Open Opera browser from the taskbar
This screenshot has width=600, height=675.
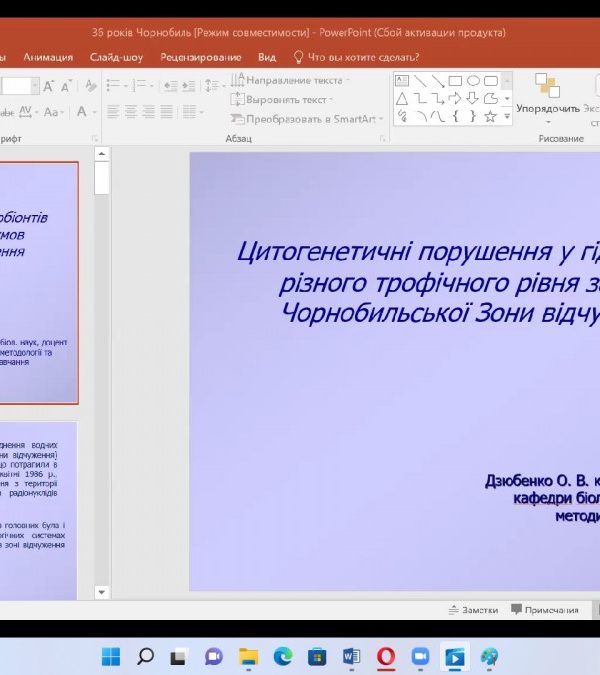385,656
